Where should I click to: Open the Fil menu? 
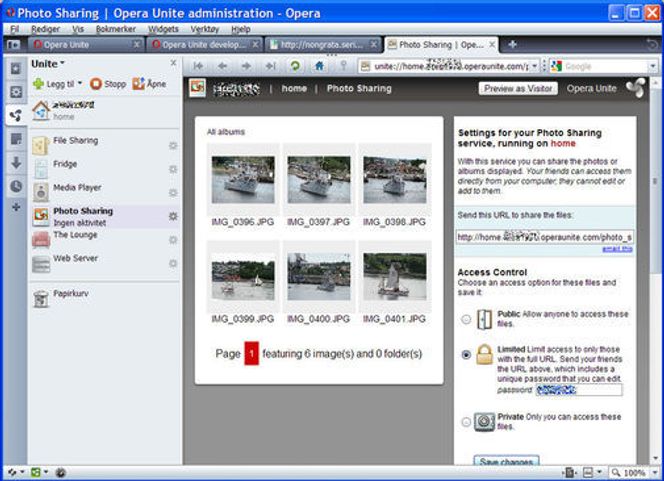coord(14,29)
